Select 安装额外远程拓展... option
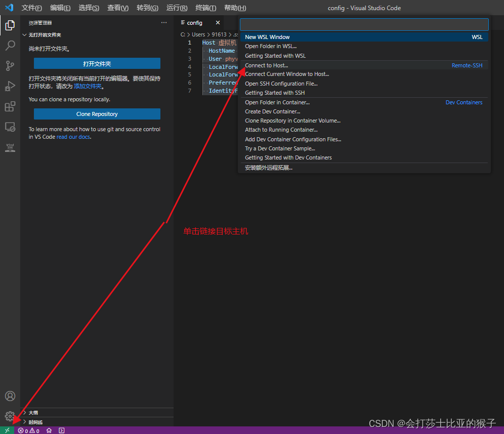The width and height of the screenshot is (504, 434). (364, 168)
